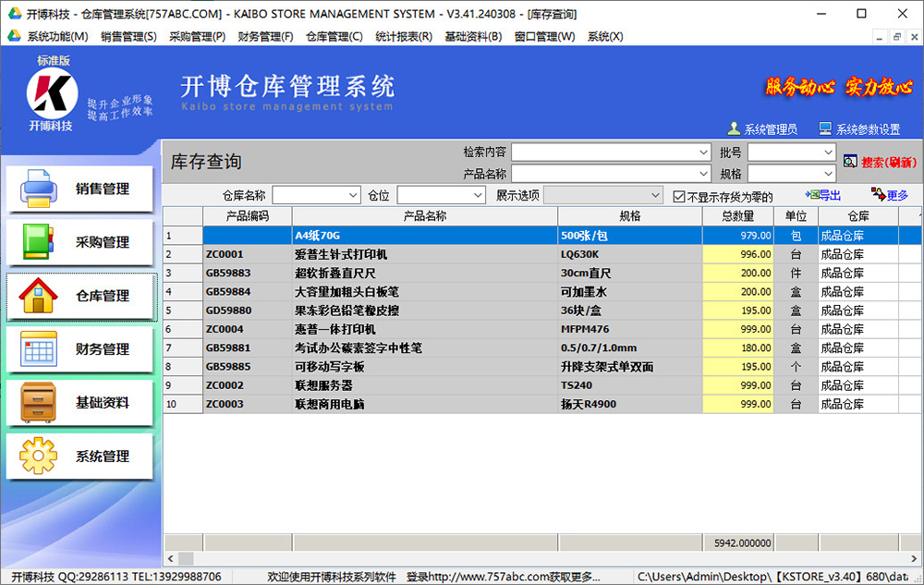Image resolution: width=924 pixels, height=585 pixels.
Task: Click the 欢迎使用开博科技系列软件 status text
Action: [332, 577]
